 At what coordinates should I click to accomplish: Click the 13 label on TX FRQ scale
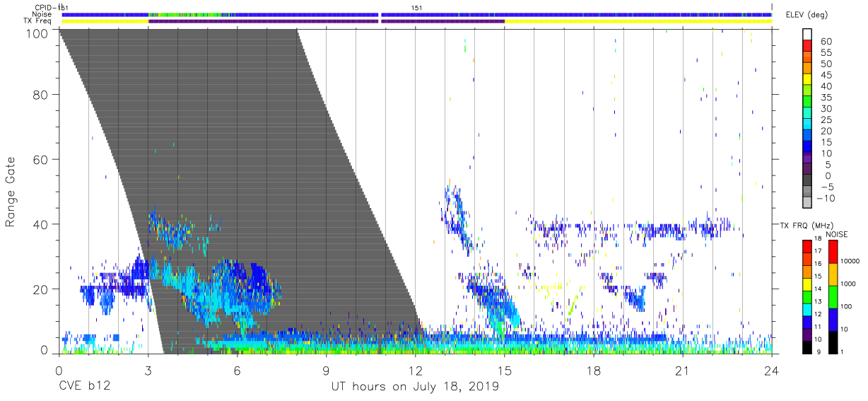click(x=819, y=302)
